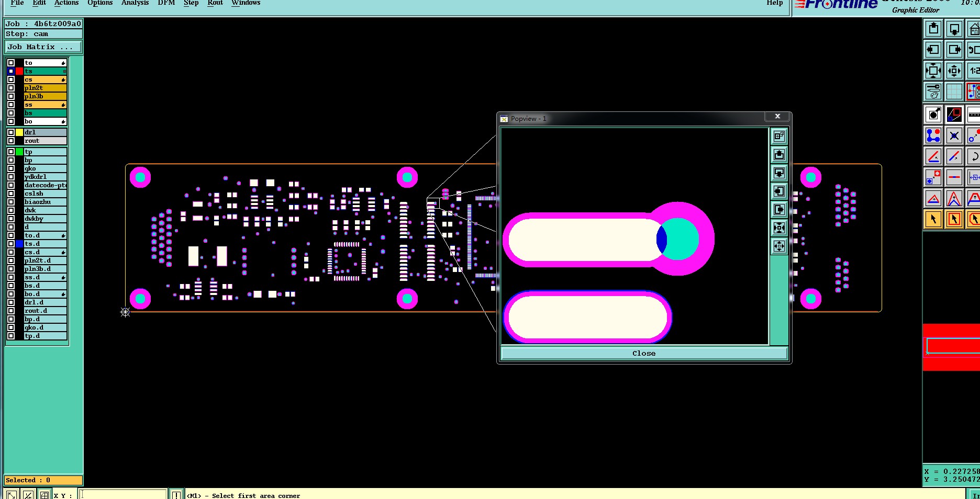Click the area zoom icon with red square
This screenshot has width=980, height=499.
click(954, 115)
